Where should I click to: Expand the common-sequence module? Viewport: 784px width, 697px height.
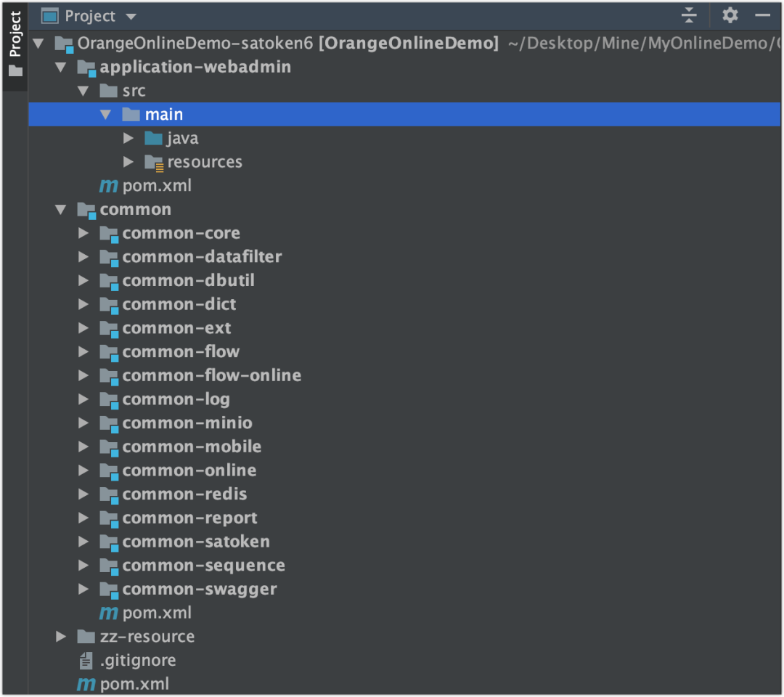83,566
